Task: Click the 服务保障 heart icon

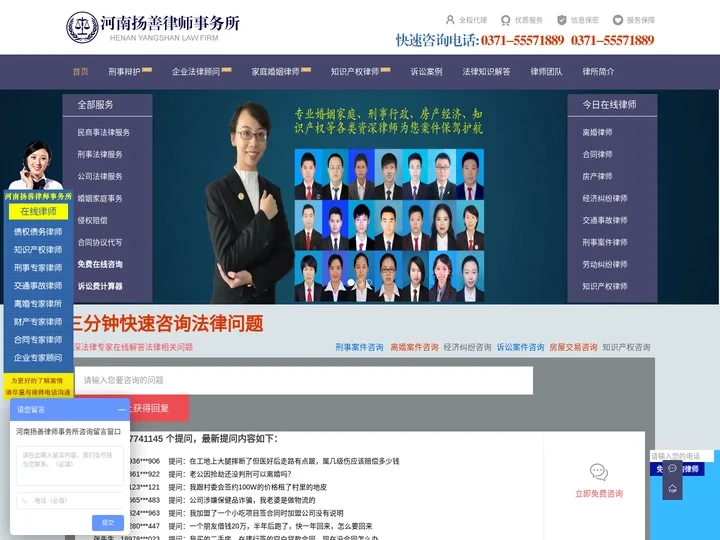Action: [618, 20]
